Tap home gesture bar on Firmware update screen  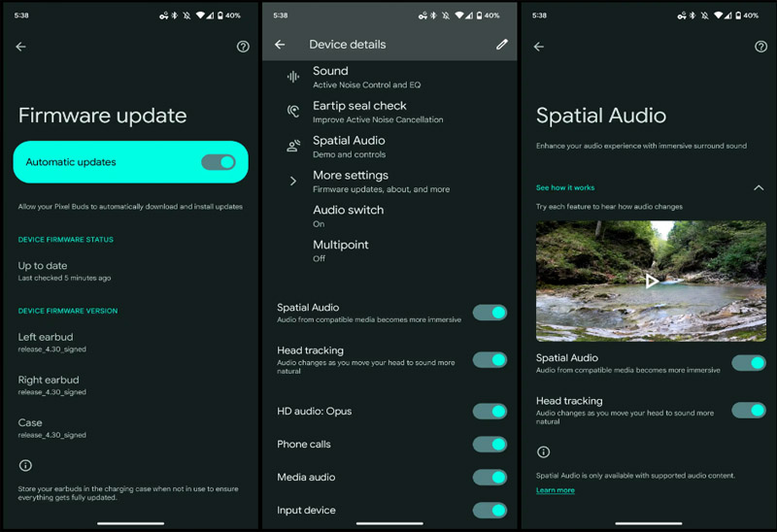130,523
